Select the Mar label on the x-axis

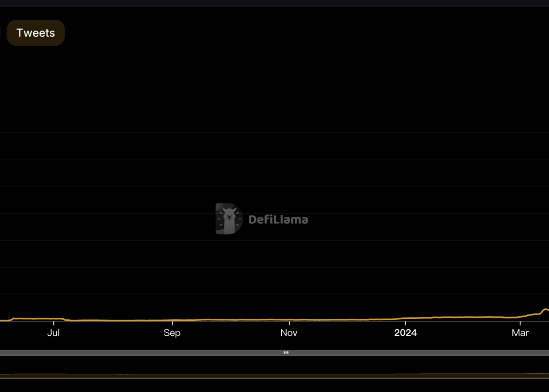point(520,332)
